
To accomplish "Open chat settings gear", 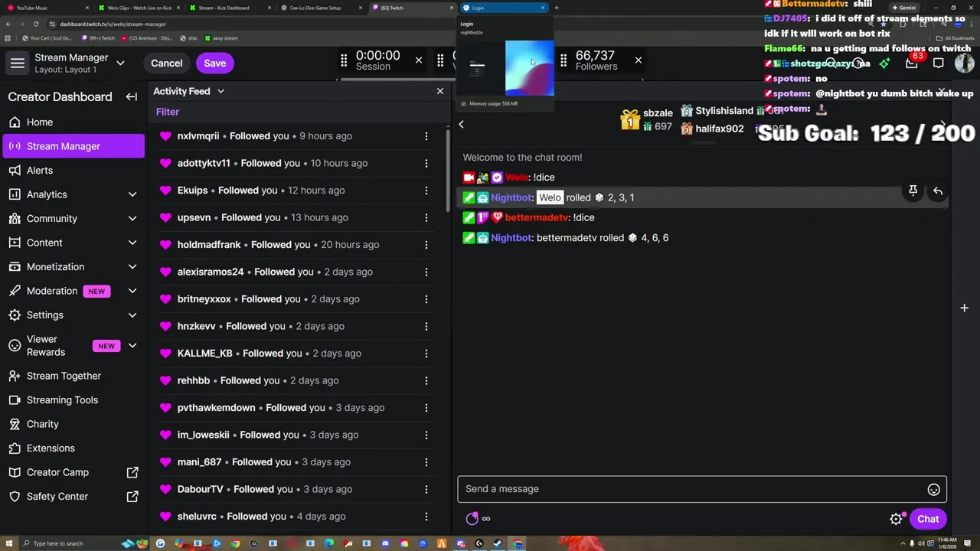I will click(x=896, y=519).
